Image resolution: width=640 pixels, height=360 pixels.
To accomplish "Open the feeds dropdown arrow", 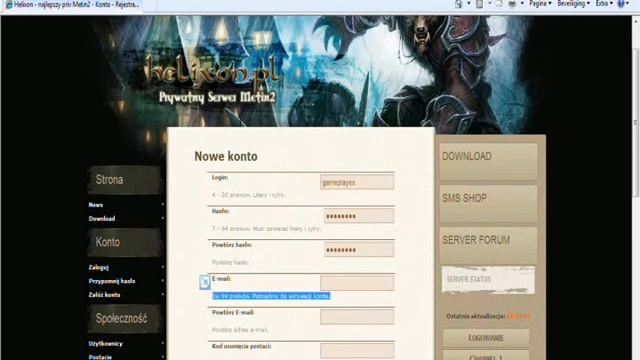I will coord(490,4).
